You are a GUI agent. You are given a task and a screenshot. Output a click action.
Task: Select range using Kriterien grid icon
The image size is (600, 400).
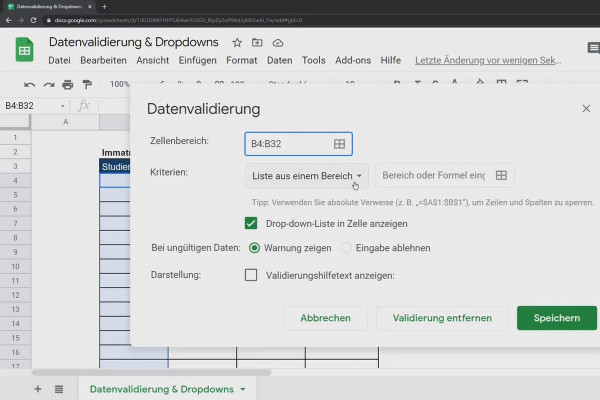(x=501, y=175)
